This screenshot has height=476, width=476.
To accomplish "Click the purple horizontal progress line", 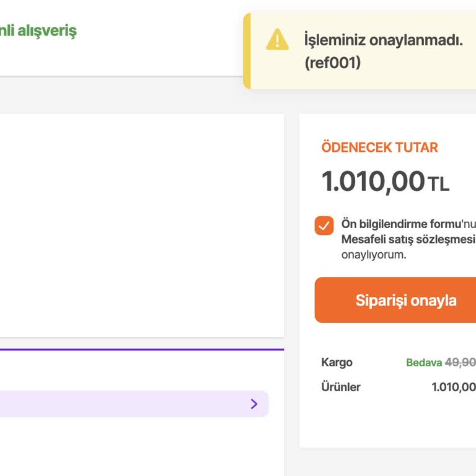I will pos(141,350).
